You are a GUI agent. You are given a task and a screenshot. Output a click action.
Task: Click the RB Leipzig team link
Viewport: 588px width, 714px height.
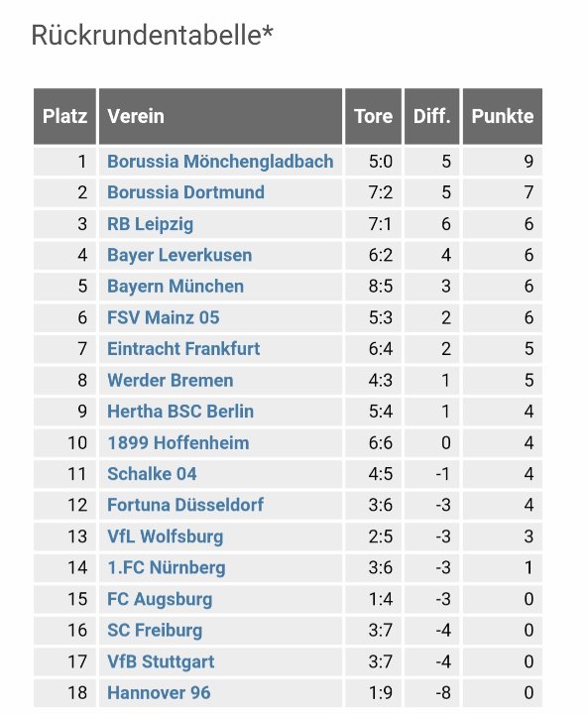click(151, 224)
